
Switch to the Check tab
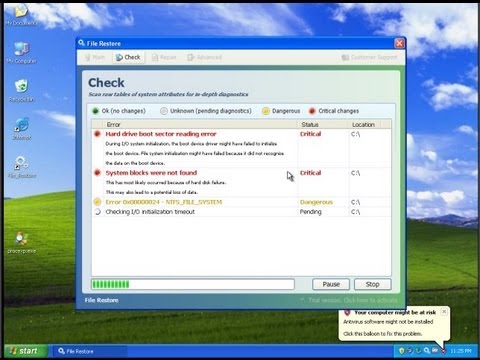coord(128,57)
